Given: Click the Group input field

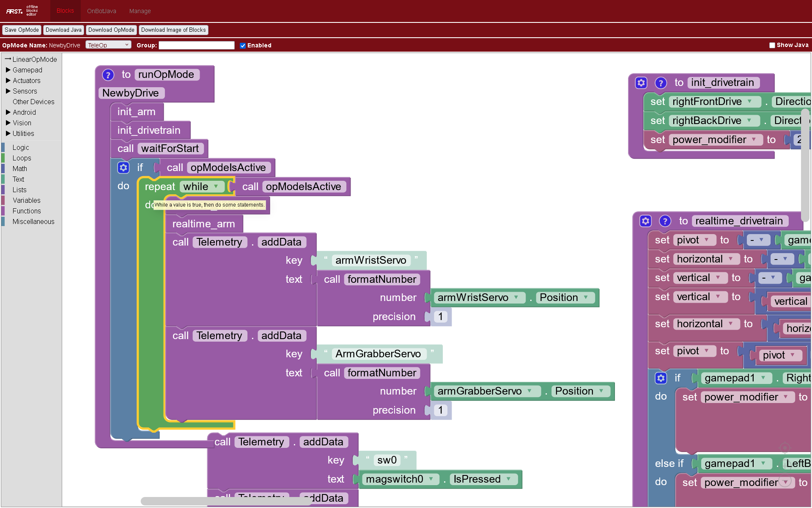Looking at the screenshot, I should click(x=197, y=45).
